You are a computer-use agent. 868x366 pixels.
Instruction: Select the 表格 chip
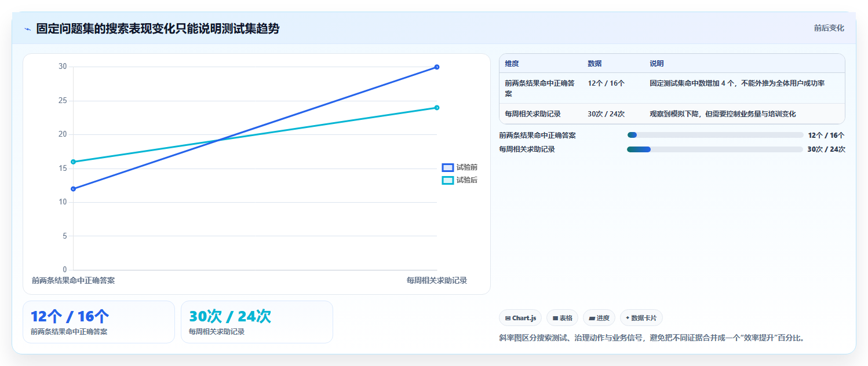(562, 318)
